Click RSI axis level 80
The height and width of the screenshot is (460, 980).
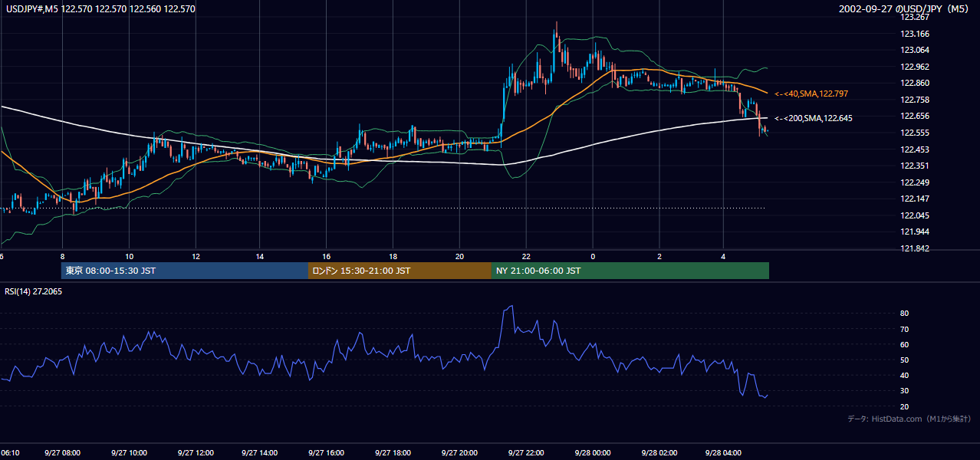coord(905,314)
